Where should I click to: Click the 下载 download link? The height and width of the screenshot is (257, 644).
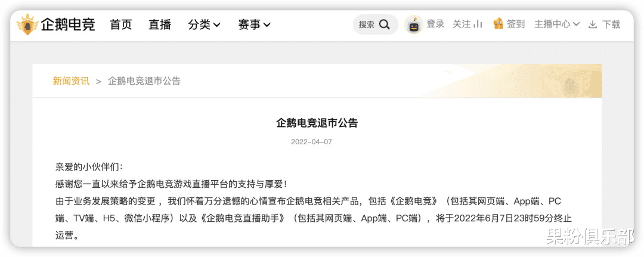[x=611, y=24]
